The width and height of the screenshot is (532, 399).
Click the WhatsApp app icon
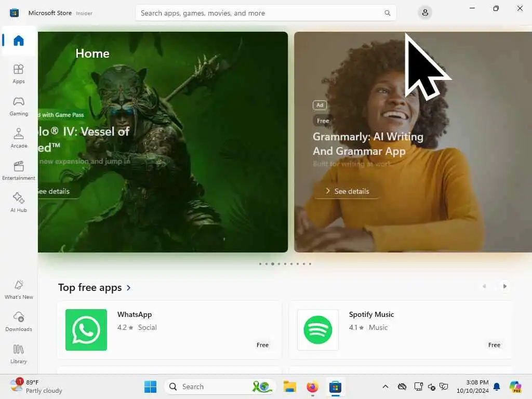[x=86, y=330]
